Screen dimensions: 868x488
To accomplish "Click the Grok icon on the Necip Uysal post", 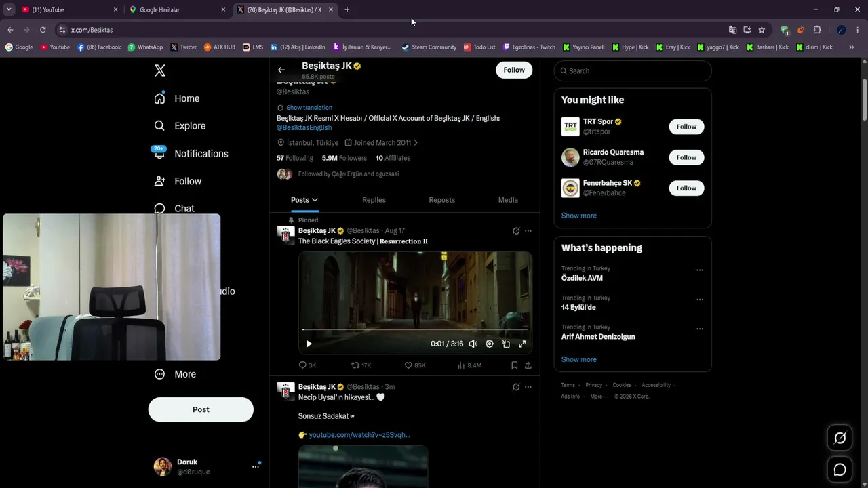I will [x=516, y=387].
